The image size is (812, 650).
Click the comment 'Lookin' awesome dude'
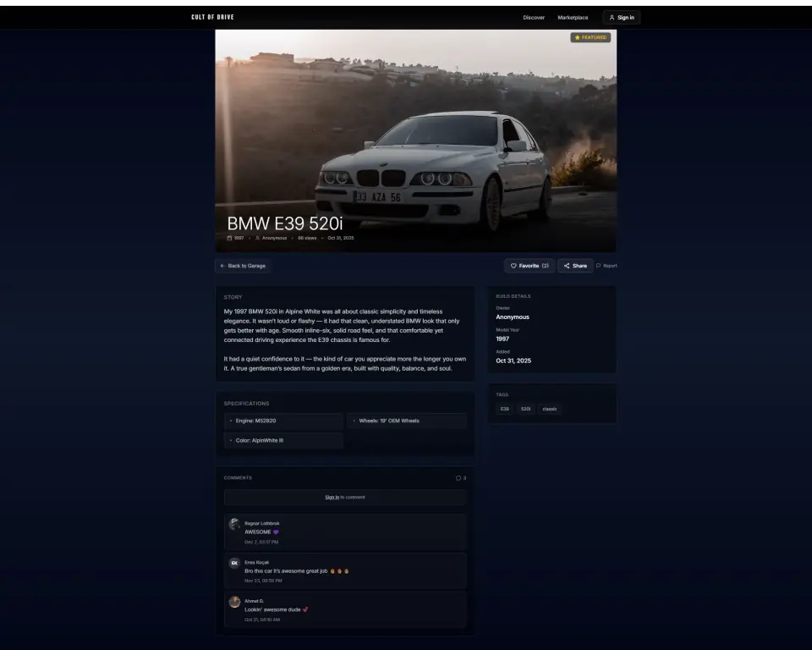click(x=276, y=610)
